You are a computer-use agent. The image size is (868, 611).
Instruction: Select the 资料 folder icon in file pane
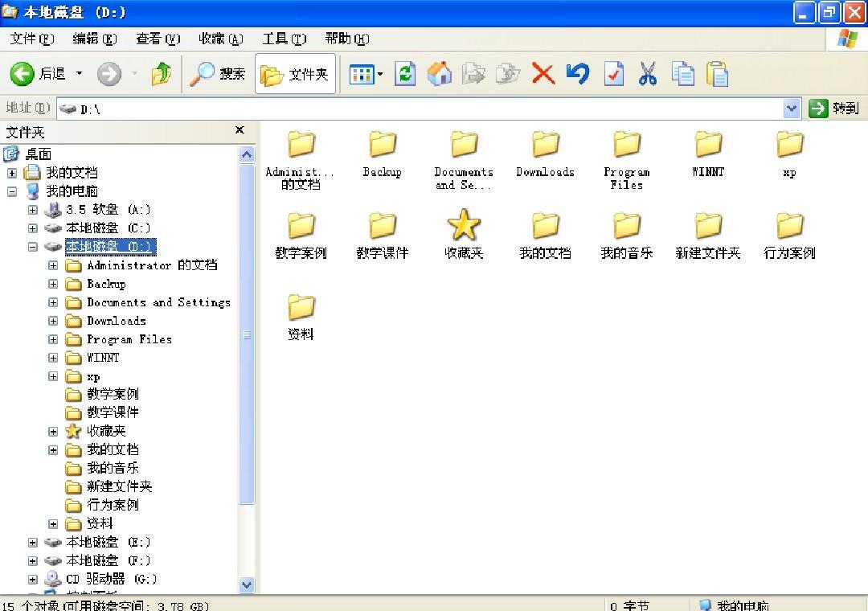point(301,307)
